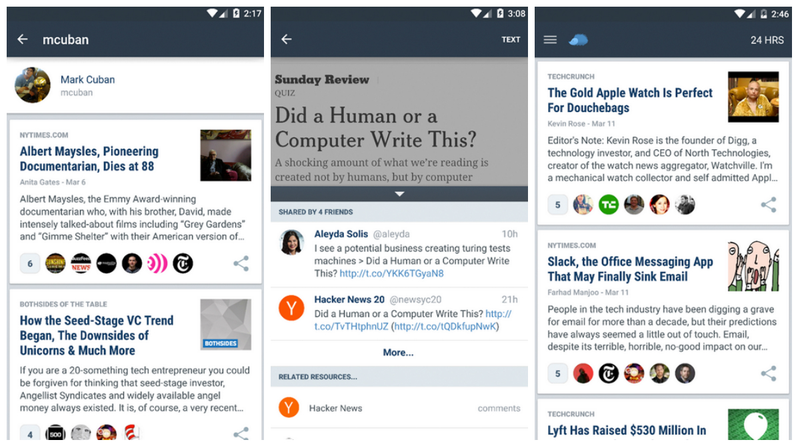Screen dimensions: 800x448
Task: Expand the article preview down arrow
Action: [399, 194]
